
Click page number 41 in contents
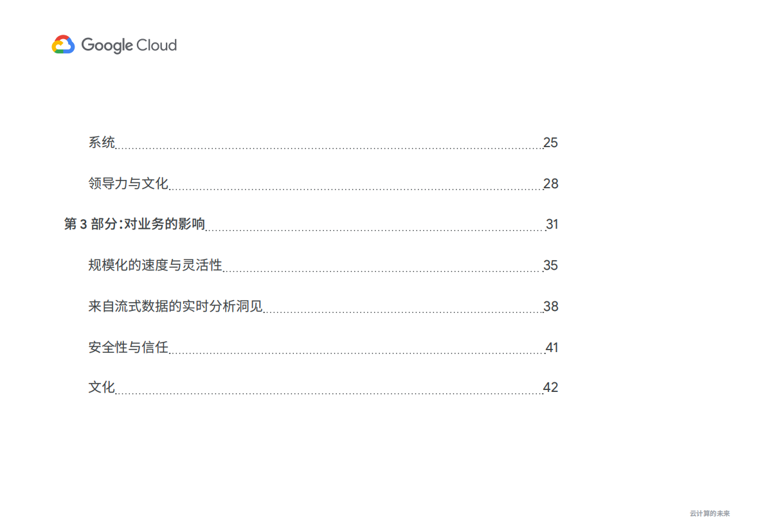coord(552,348)
